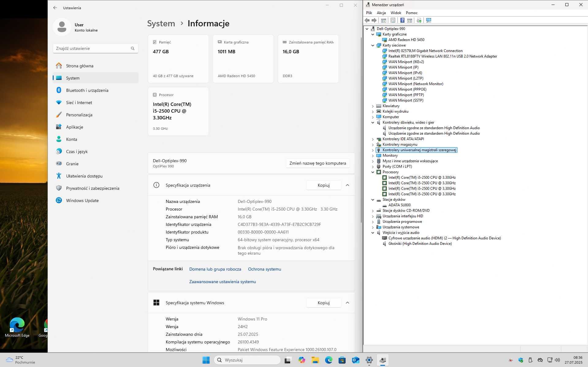This screenshot has height=367, width=588.
Task: Open the Pomoc menu in Device Manager
Action: coord(412,13)
